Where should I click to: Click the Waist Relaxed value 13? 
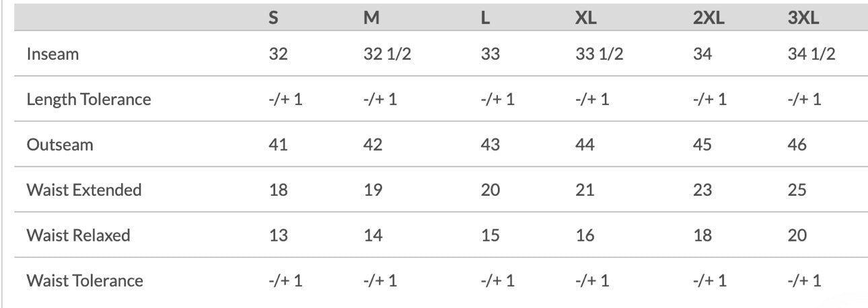[x=278, y=235]
